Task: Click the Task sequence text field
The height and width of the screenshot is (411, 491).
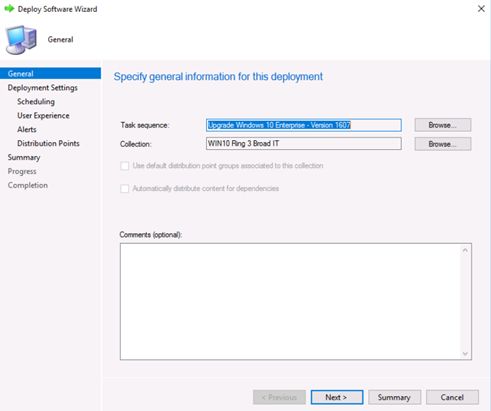Action: point(304,125)
